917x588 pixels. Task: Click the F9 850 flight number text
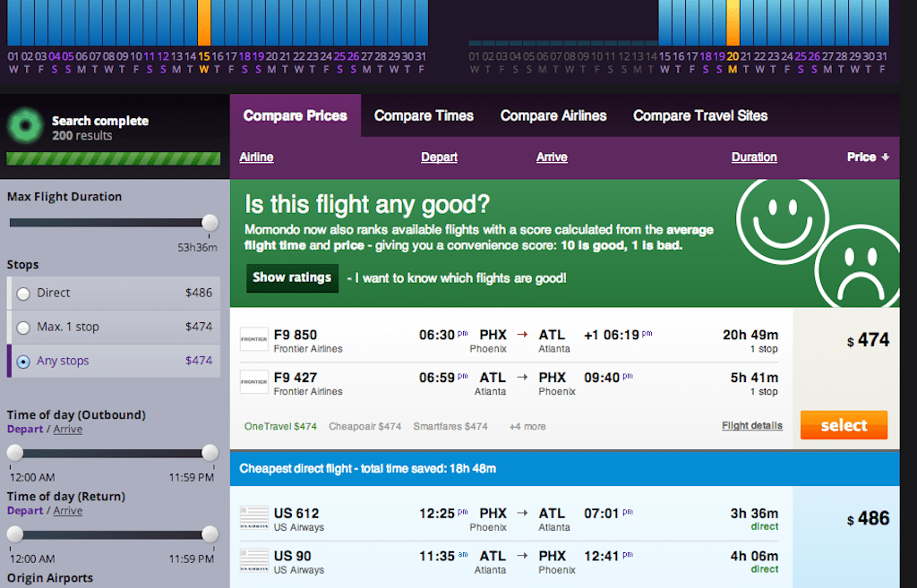(x=296, y=335)
